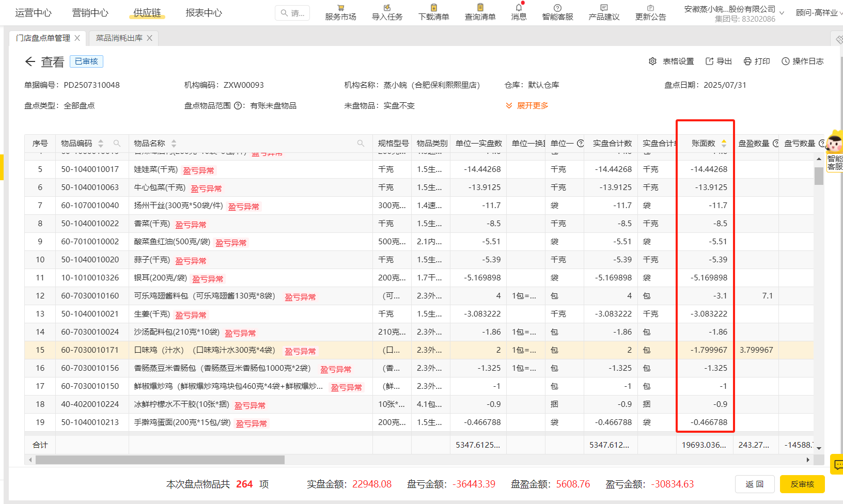This screenshot has width=843, height=504.
Task: Toggle sort on 账面数 column
Action: (x=724, y=144)
